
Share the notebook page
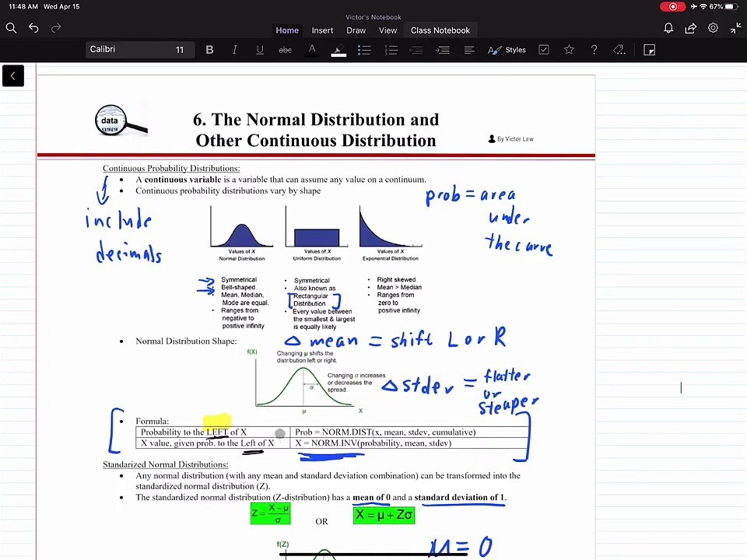click(690, 28)
